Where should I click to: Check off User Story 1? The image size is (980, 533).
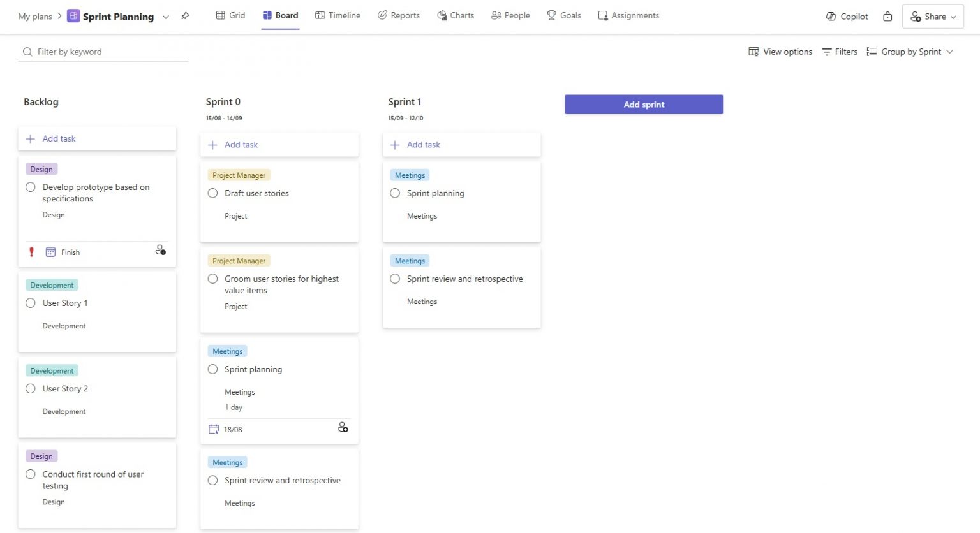(30, 303)
